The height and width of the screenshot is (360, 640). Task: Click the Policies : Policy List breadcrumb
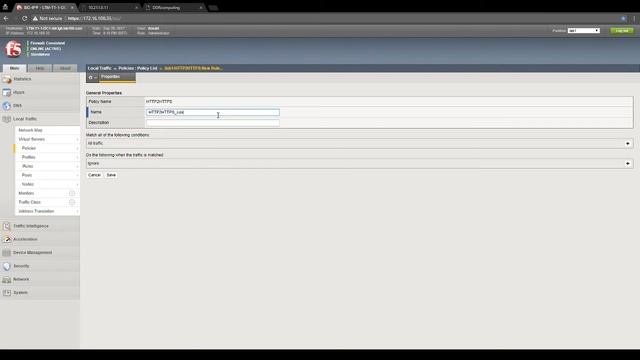click(x=138, y=68)
